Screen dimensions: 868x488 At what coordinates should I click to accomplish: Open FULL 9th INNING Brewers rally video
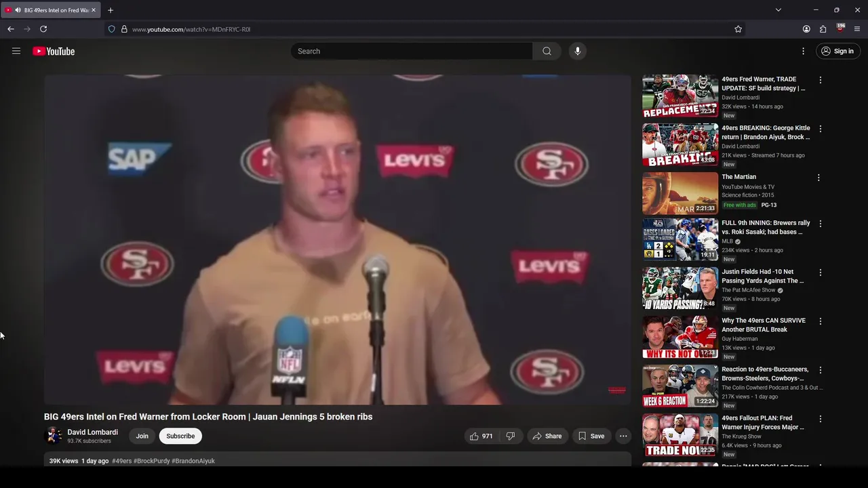tap(766, 227)
